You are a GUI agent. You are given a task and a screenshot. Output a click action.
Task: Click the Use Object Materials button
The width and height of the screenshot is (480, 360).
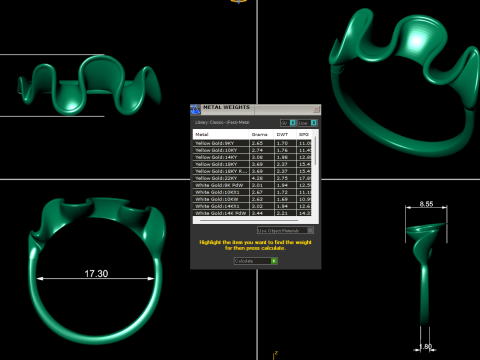(285, 230)
